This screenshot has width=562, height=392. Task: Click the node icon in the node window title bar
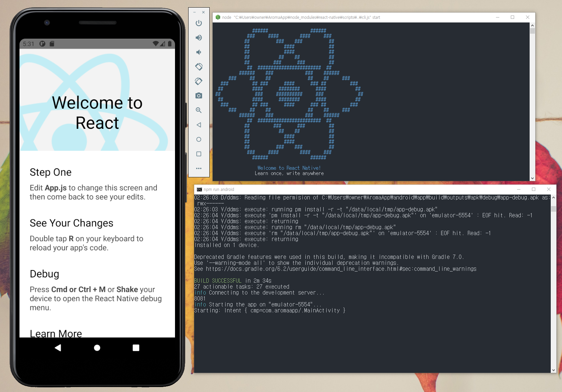tap(218, 17)
